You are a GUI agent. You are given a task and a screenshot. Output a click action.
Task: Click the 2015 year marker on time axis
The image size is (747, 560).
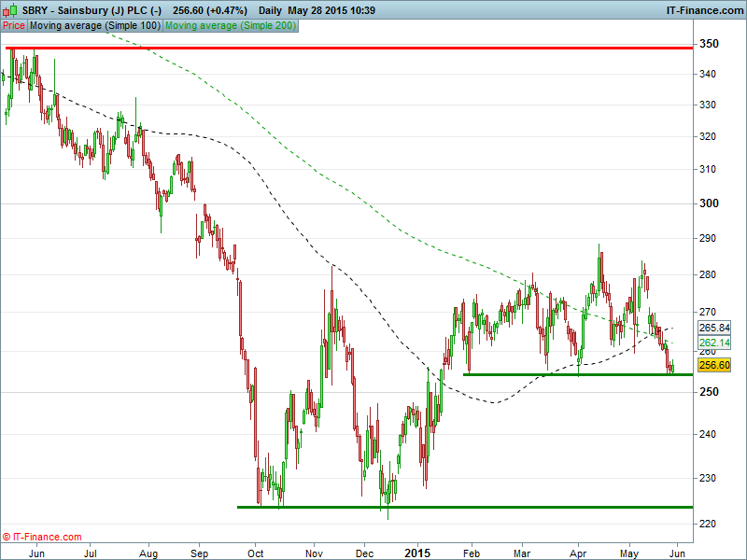pos(416,553)
